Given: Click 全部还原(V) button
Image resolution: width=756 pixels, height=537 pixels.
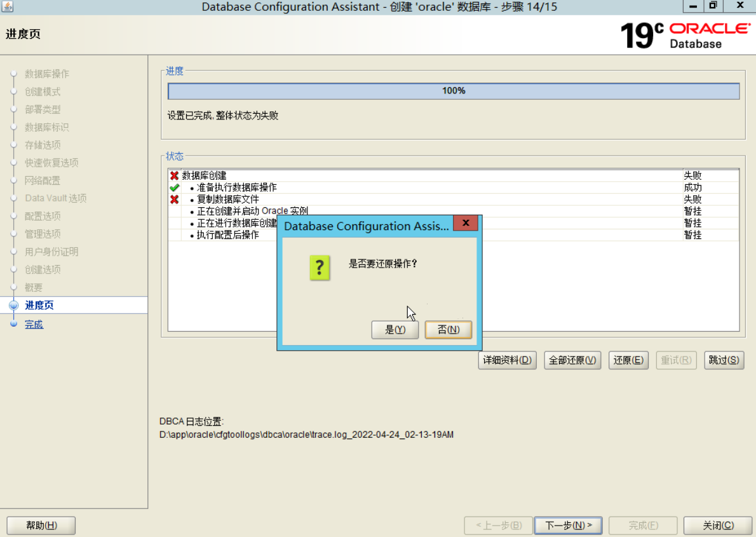Looking at the screenshot, I should (572, 360).
